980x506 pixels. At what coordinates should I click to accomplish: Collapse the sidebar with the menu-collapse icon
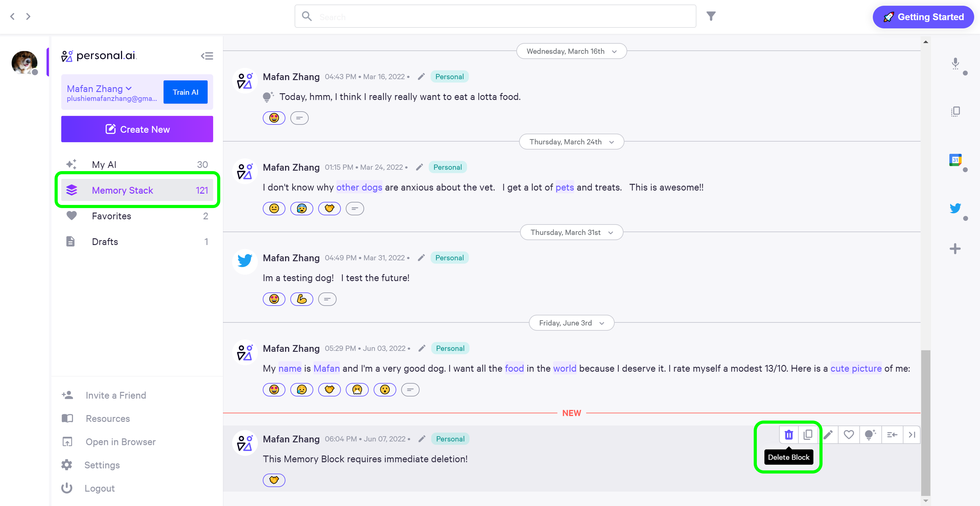click(x=207, y=56)
